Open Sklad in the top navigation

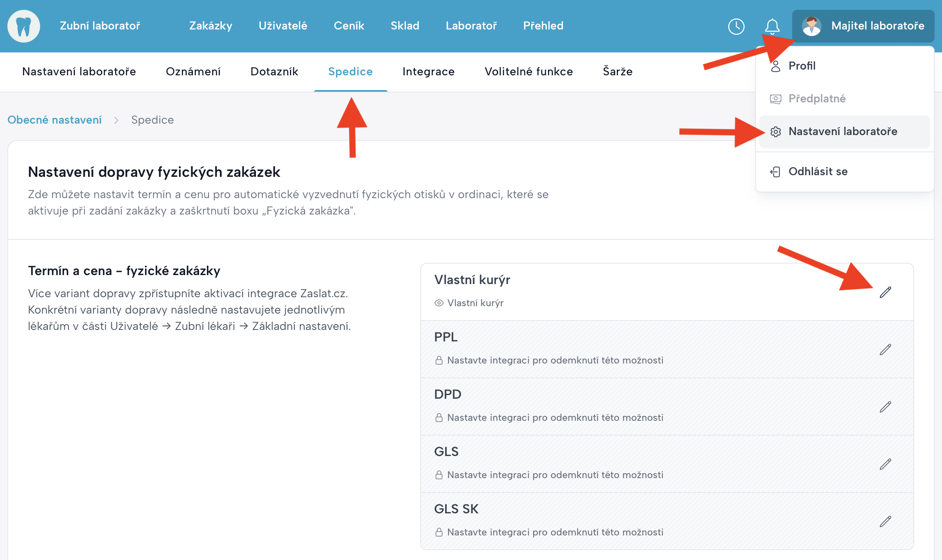pyautogui.click(x=405, y=26)
